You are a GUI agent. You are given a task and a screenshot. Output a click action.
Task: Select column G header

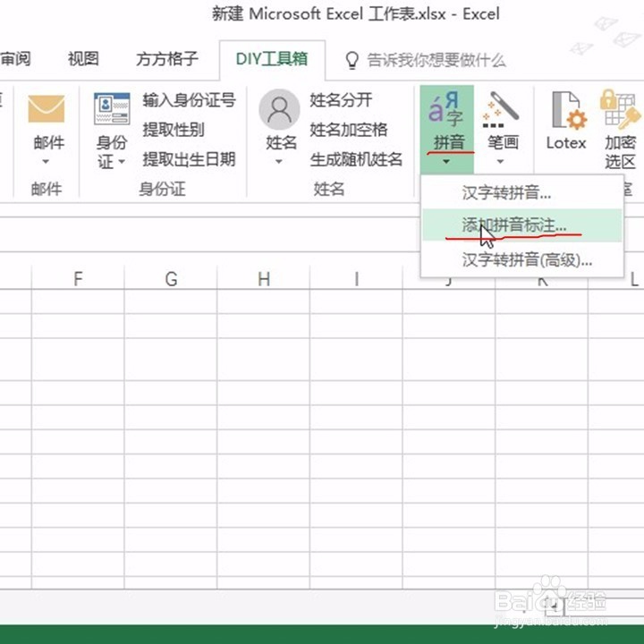point(171,278)
